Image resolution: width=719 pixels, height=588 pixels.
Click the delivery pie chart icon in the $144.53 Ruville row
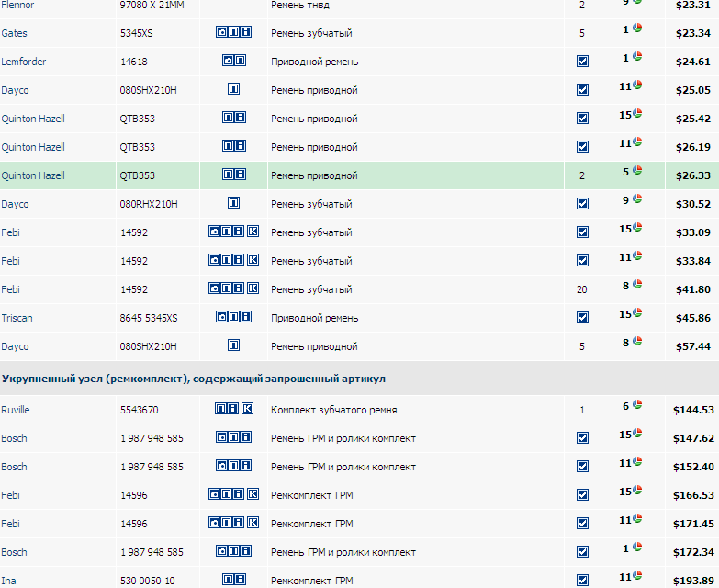tap(637, 404)
